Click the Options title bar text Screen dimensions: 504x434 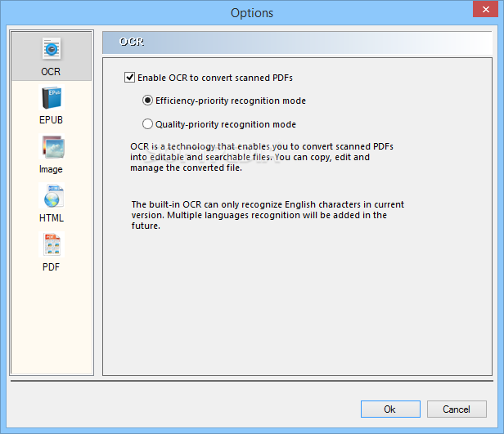coord(252,13)
